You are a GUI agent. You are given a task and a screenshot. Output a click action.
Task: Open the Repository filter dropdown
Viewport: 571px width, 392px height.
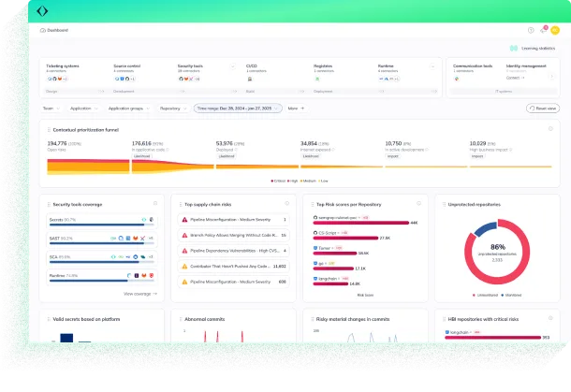tap(173, 109)
